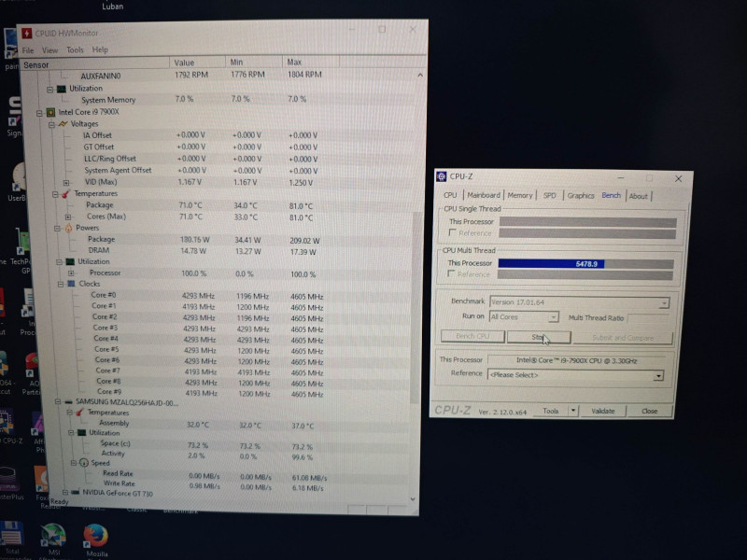
Task: Click the SAMSUNG MZALQ256HAJD drive icon
Action: [x=68, y=402]
